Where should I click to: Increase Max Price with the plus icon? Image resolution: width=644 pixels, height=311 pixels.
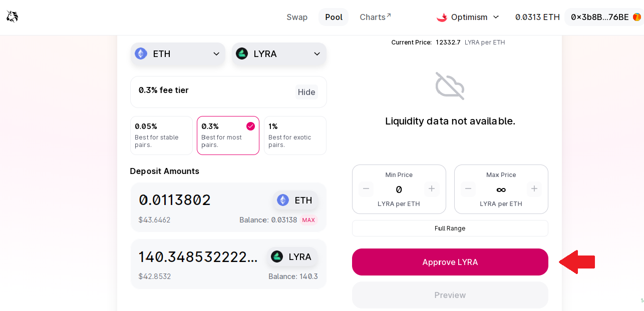pos(534,189)
